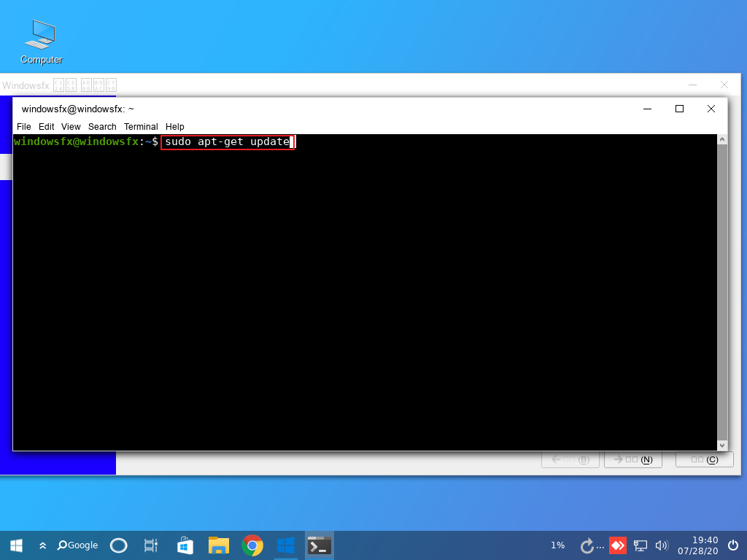Minimize the Windowsfx installer window

click(693, 85)
